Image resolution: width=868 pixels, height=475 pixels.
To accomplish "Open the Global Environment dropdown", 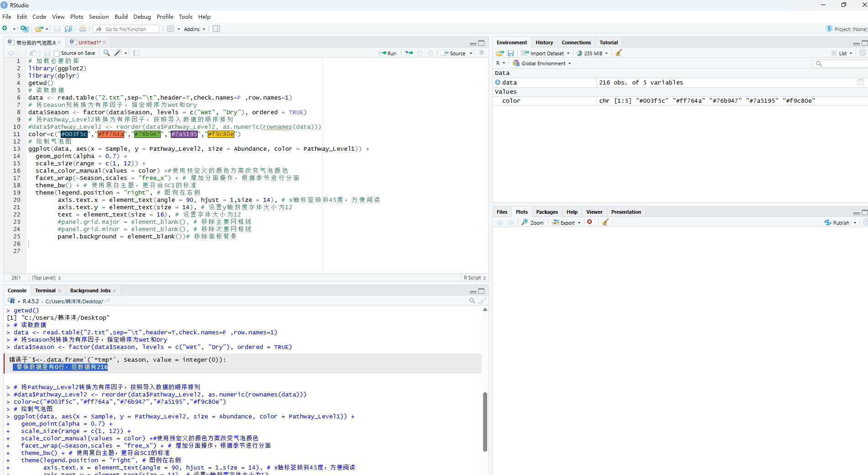I will click(x=542, y=63).
